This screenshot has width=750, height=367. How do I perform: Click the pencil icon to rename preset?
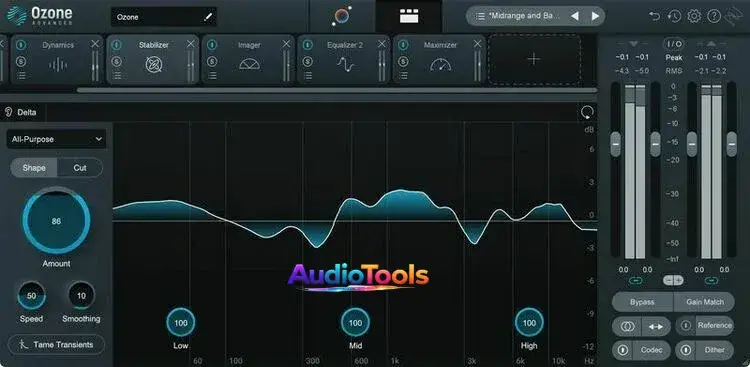(x=208, y=17)
